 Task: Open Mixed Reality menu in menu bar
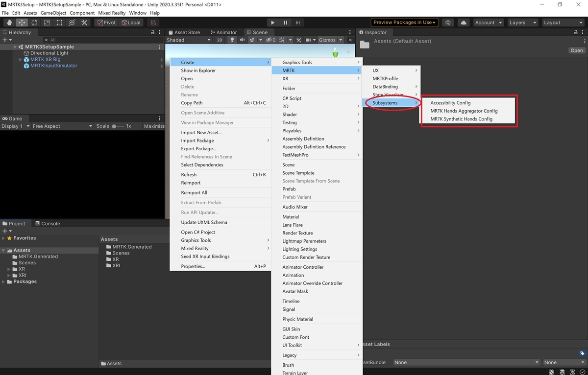pos(111,13)
